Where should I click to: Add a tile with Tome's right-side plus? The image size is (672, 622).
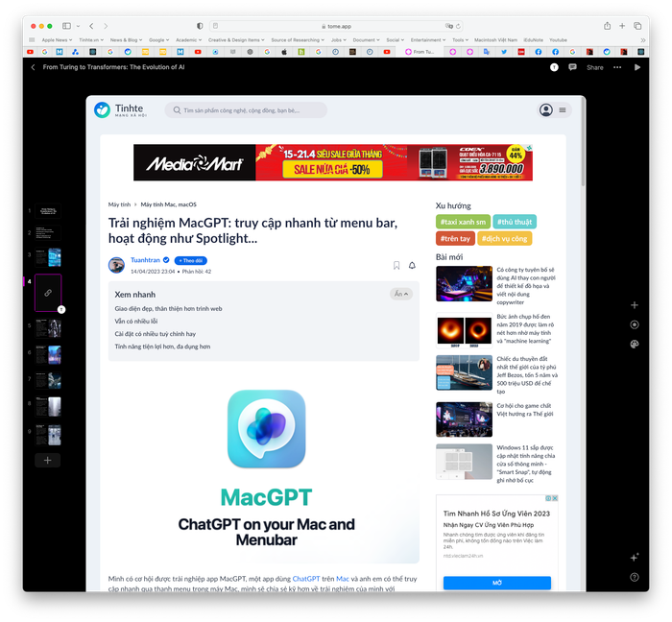click(x=635, y=305)
